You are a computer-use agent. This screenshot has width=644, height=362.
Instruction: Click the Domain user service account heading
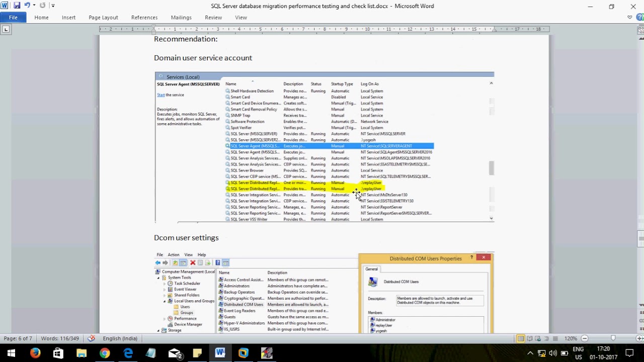pos(203,58)
